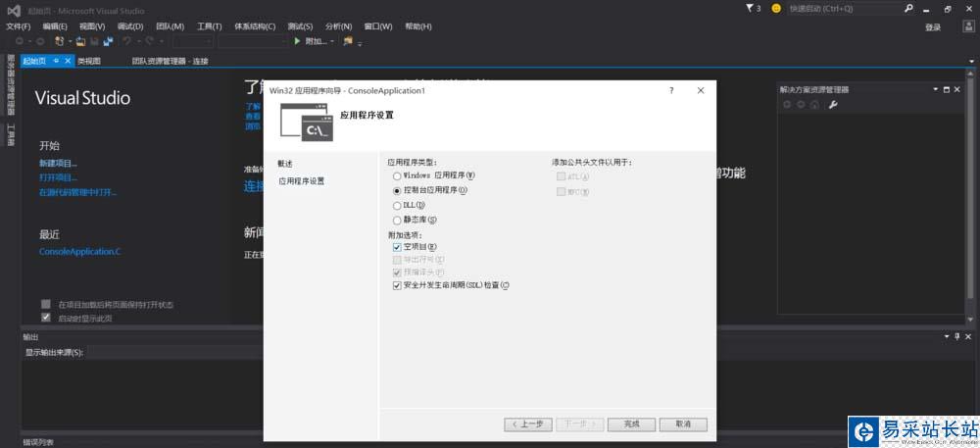Viewport: 980px width, 448px height.
Task: Click the 完成 button
Action: [632, 424]
